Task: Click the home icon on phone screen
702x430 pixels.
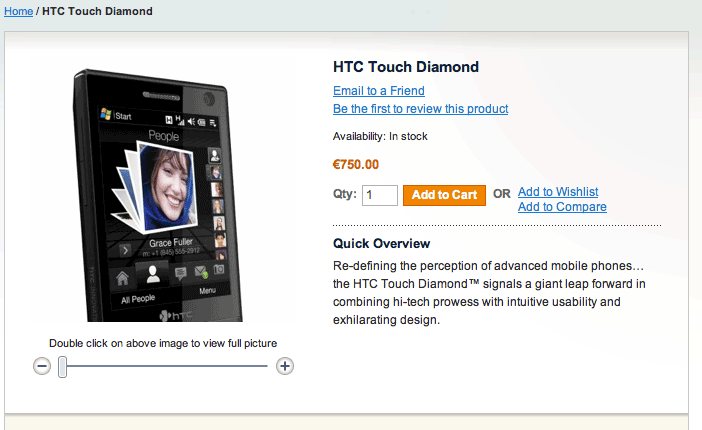Action: (x=122, y=279)
